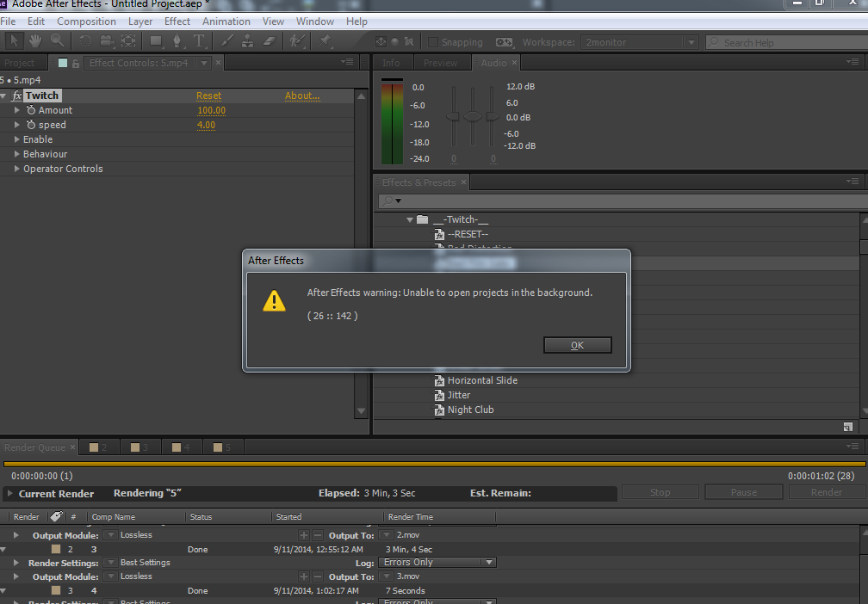868x604 pixels.
Task: Click OK in the After Effects warning dialog
Action: [577, 345]
